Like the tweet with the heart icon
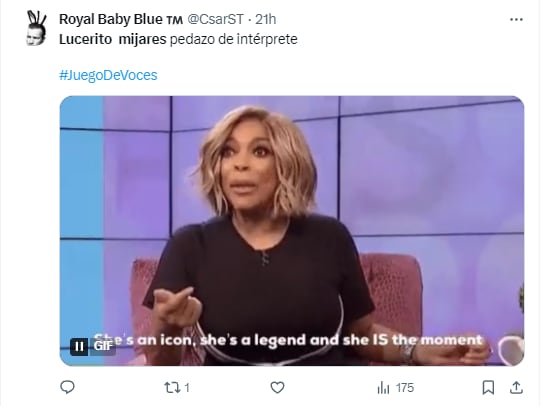Image resolution: width=541 pixels, height=406 pixels. click(x=277, y=388)
